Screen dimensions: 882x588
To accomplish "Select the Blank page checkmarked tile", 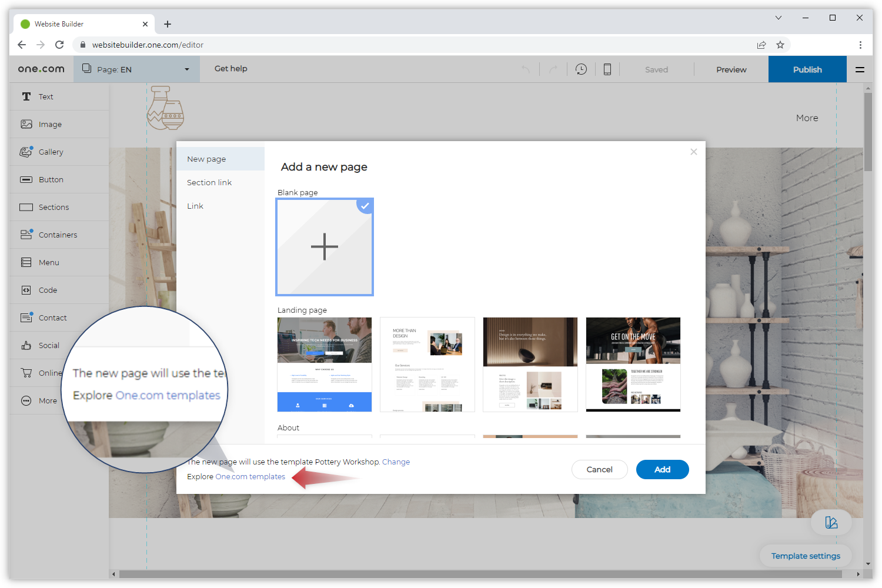I will pyautogui.click(x=325, y=247).
